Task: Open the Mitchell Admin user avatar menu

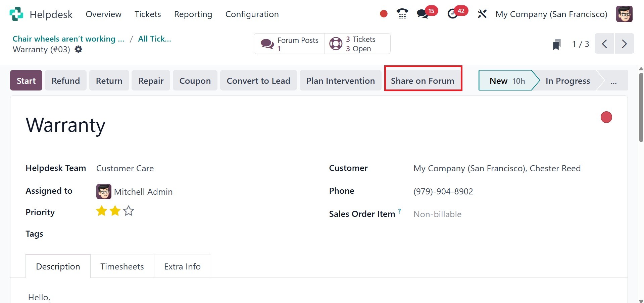Action: point(624,14)
